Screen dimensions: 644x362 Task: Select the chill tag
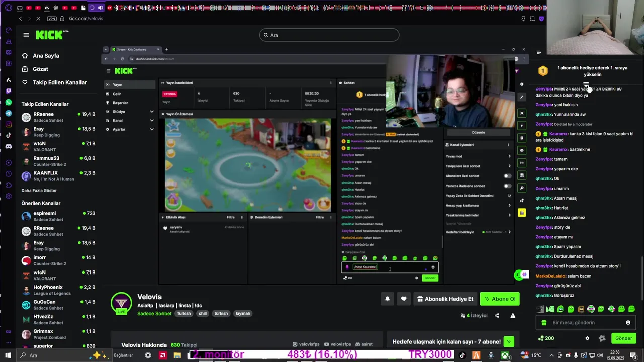(203, 313)
